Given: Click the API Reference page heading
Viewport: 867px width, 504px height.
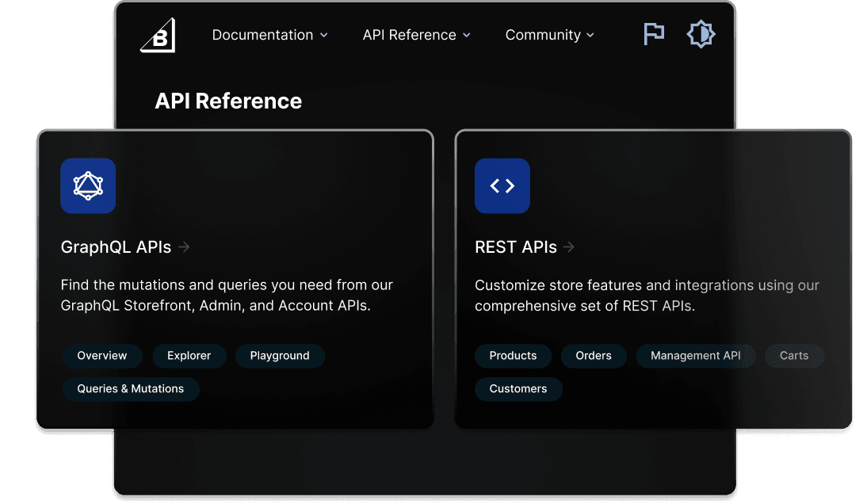Looking at the screenshot, I should [x=228, y=101].
